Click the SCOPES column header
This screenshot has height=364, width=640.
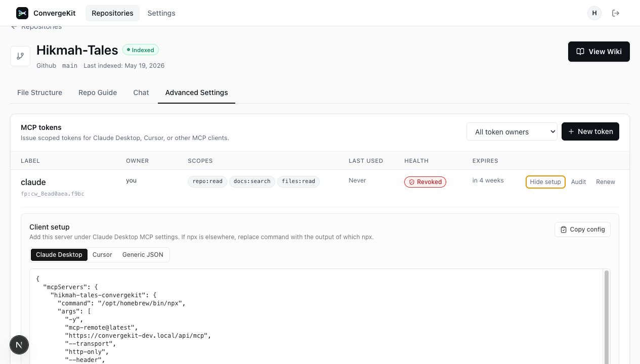tap(200, 161)
